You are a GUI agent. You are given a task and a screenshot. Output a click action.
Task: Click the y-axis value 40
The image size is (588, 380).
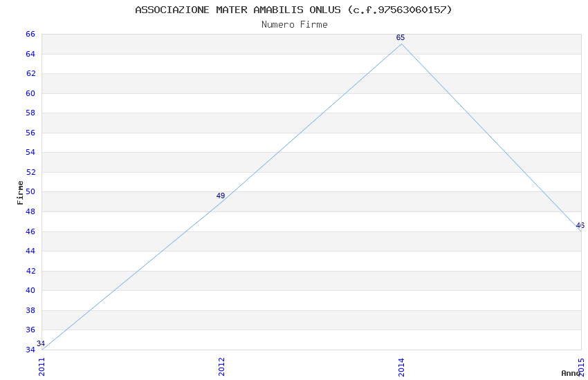30,290
